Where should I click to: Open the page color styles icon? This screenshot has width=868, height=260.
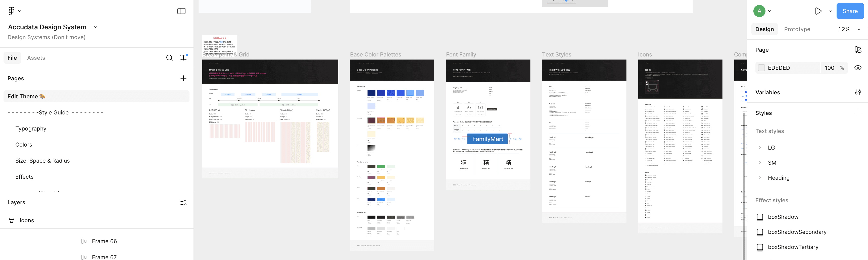858,50
